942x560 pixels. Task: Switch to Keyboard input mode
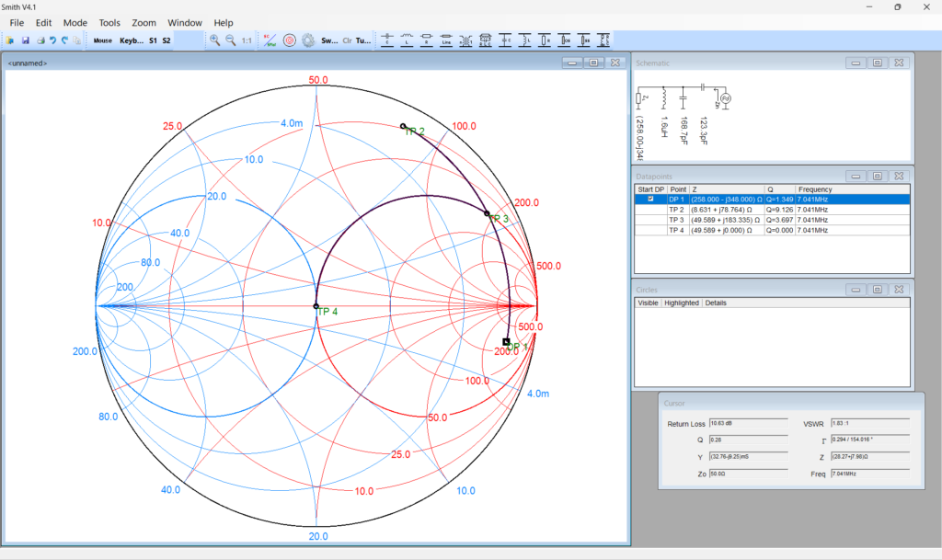tap(132, 40)
